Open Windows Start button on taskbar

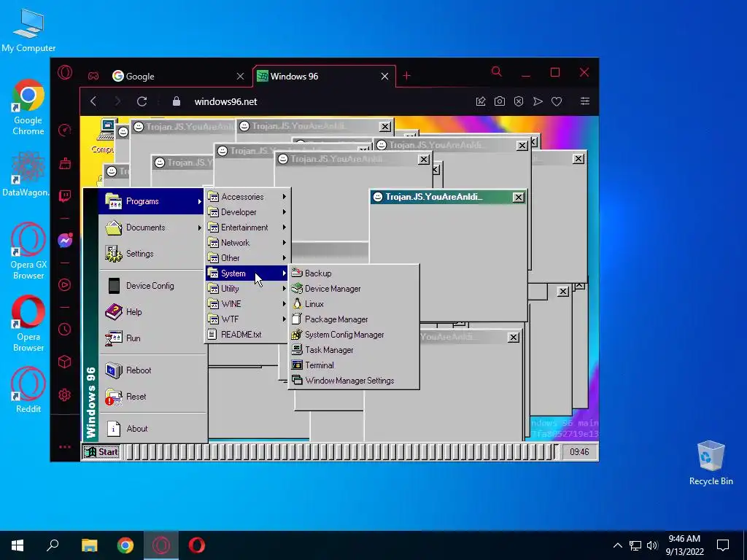pyautogui.click(x=18, y=545)
